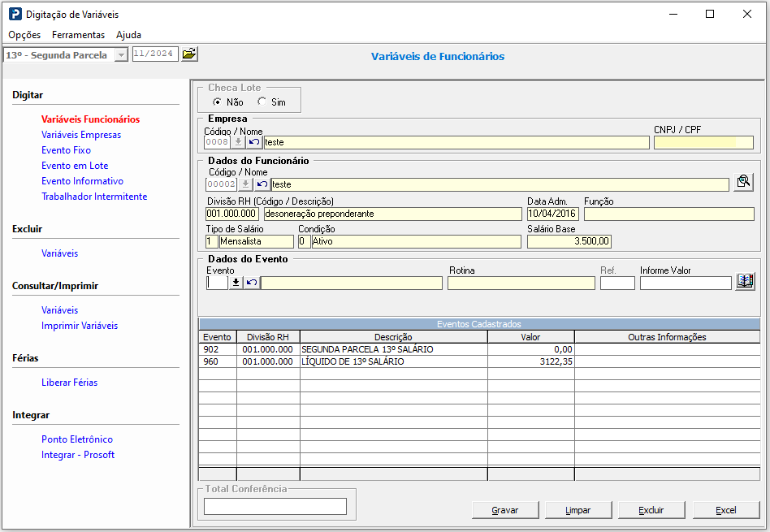This screenshot has height=532, width=770.
Task: Open the Ferramentas menu
Action: click(78, 35)
